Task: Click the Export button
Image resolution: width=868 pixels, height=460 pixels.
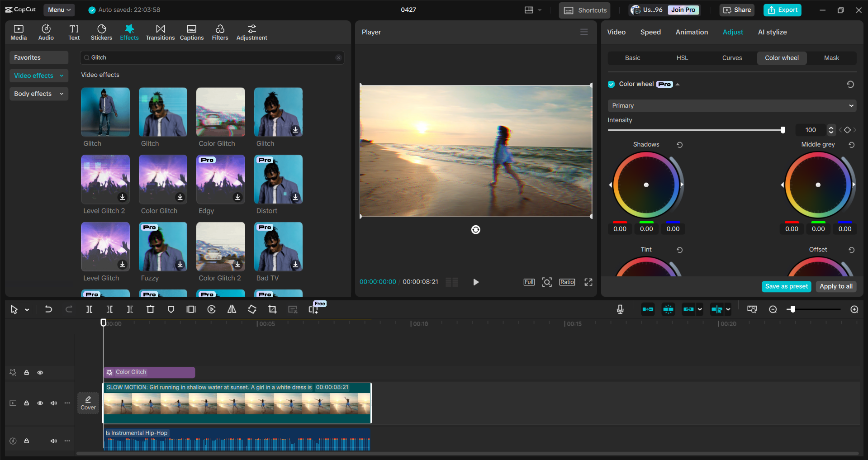Action: coord(782,10)
